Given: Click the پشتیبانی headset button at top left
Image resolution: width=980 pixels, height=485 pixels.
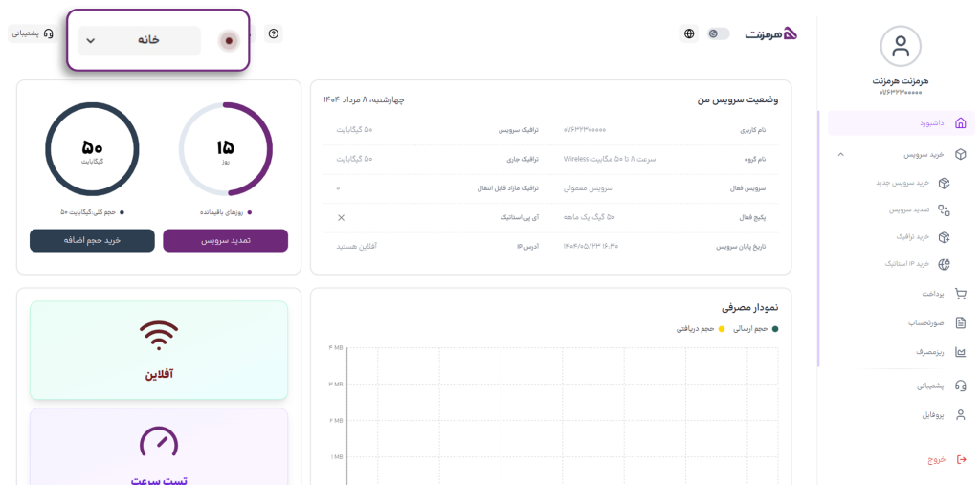Looking at the screenshot, I should 33,33.
